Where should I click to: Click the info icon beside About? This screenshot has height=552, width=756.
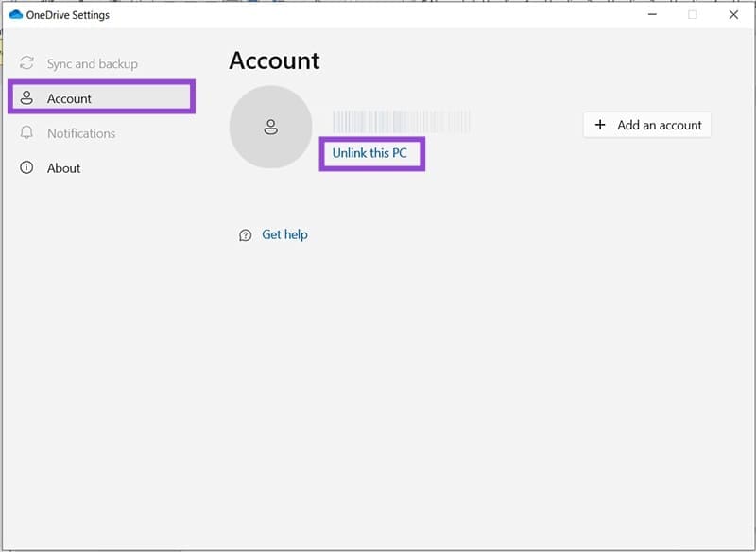tap(25, 168)
